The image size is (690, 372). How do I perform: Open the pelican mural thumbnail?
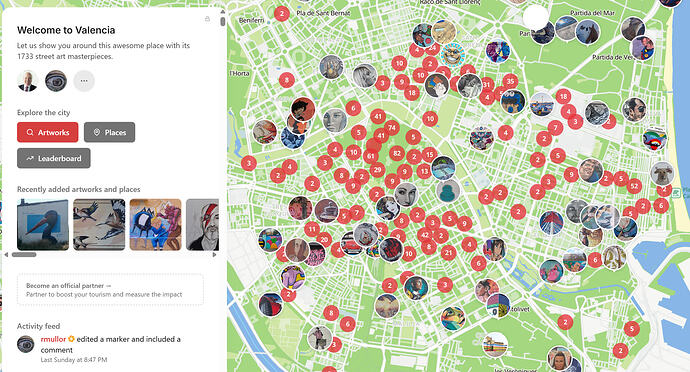coord(43,225)
